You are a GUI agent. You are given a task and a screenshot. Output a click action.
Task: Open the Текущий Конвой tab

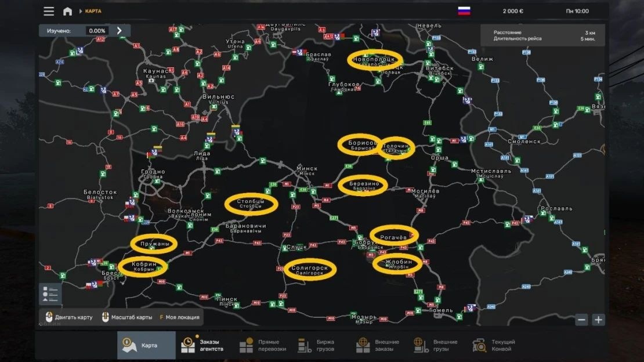[494, 345]
